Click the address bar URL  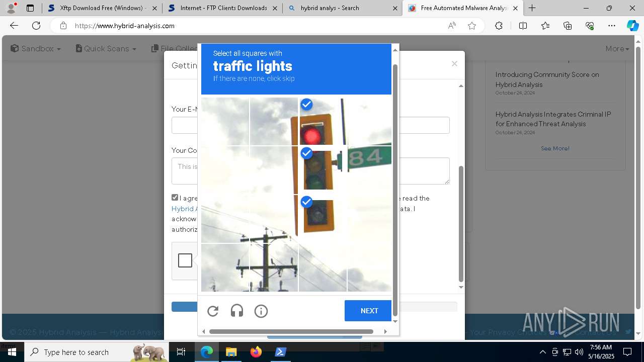(125, 26)
